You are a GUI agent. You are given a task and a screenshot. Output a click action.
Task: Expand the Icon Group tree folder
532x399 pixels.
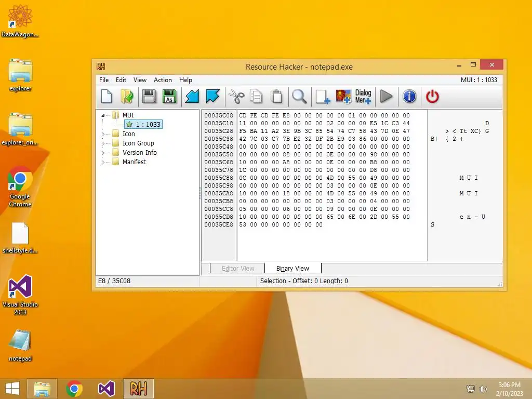click(x=103, y=143)
